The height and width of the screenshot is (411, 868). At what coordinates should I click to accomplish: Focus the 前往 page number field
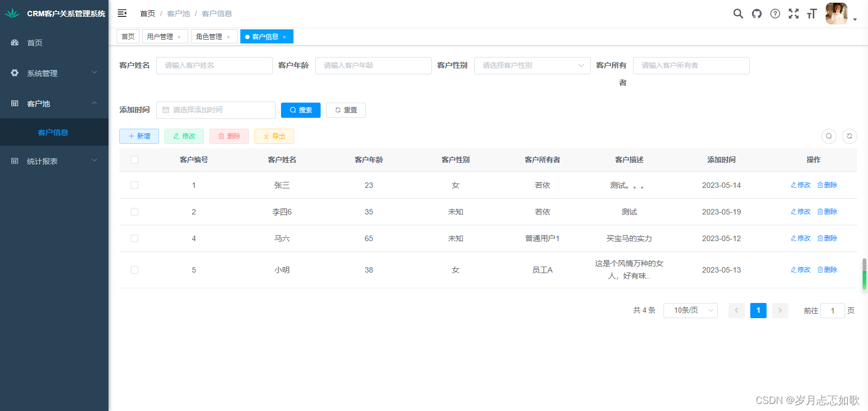[x=833, y=311]
